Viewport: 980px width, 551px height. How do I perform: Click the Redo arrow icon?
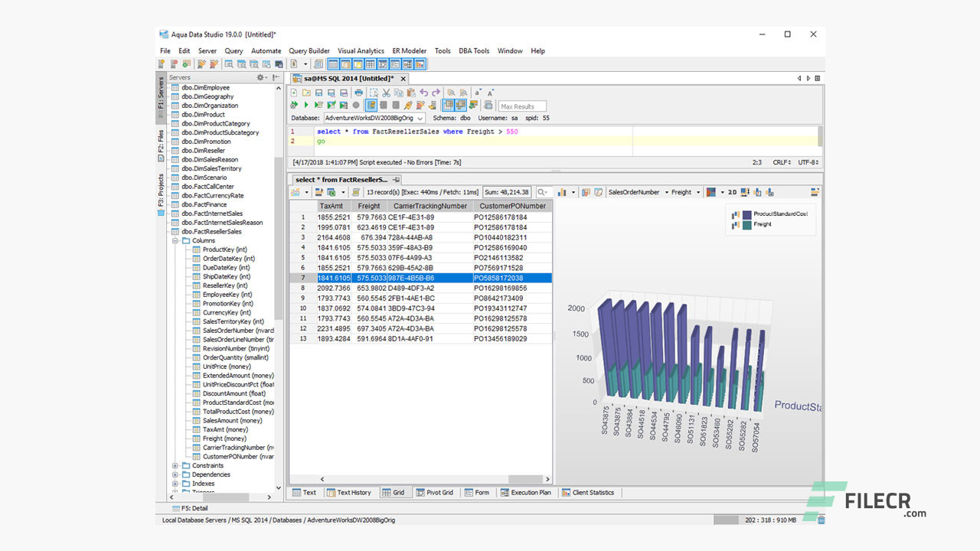point(436,93)
